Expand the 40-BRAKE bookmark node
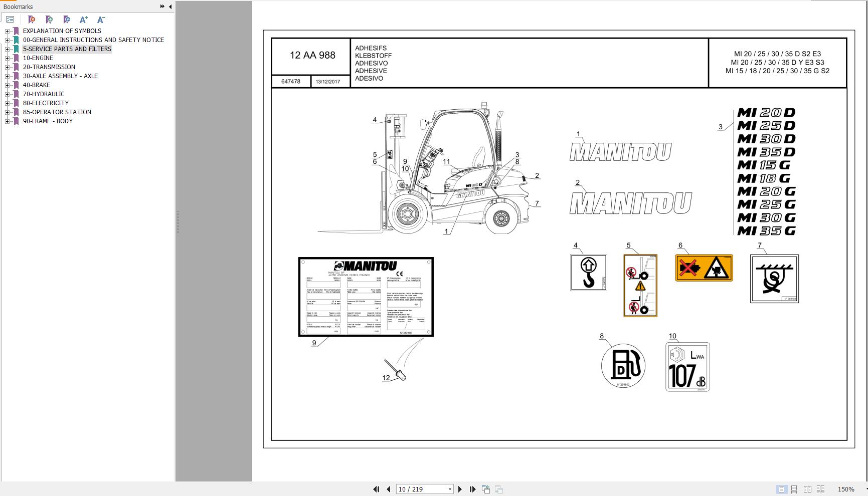Image resolution: width=868 pixels, height=496 pixels. [8, 85]
